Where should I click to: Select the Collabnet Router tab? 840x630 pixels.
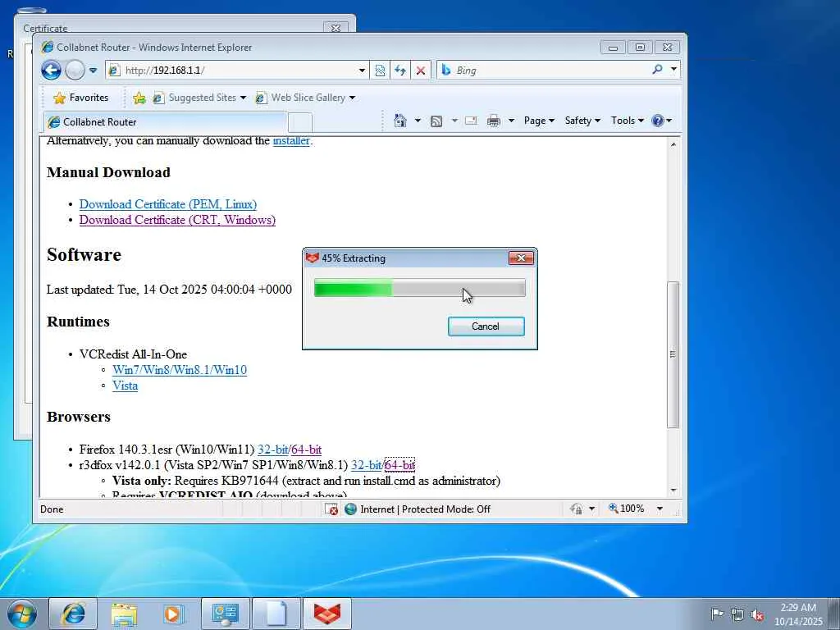(x=165, y=122)
